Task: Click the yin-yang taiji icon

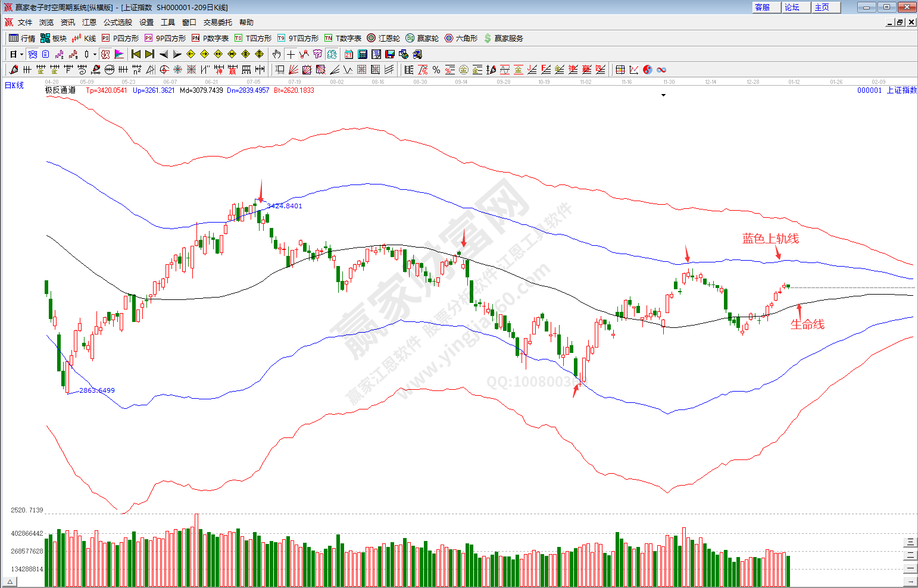Action: tap(648, 70)
